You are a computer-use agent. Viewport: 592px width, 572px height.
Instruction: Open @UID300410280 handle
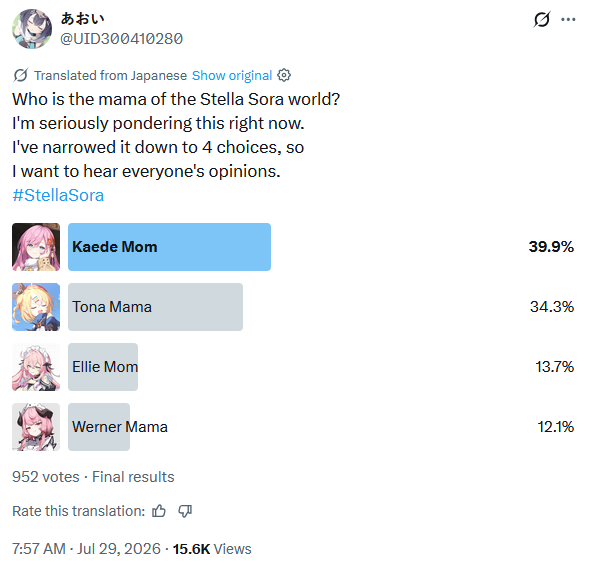pos(122,39)
